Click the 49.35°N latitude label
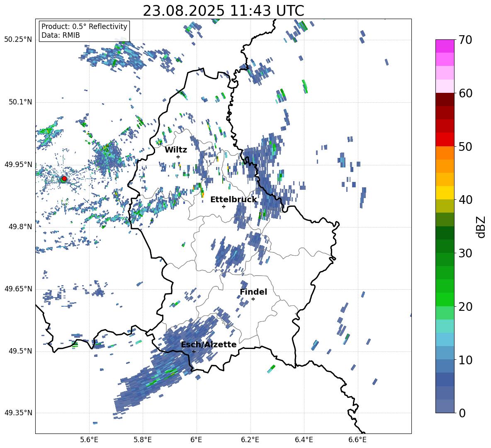Viewport: 491px width, 448px height. point(18,413)
